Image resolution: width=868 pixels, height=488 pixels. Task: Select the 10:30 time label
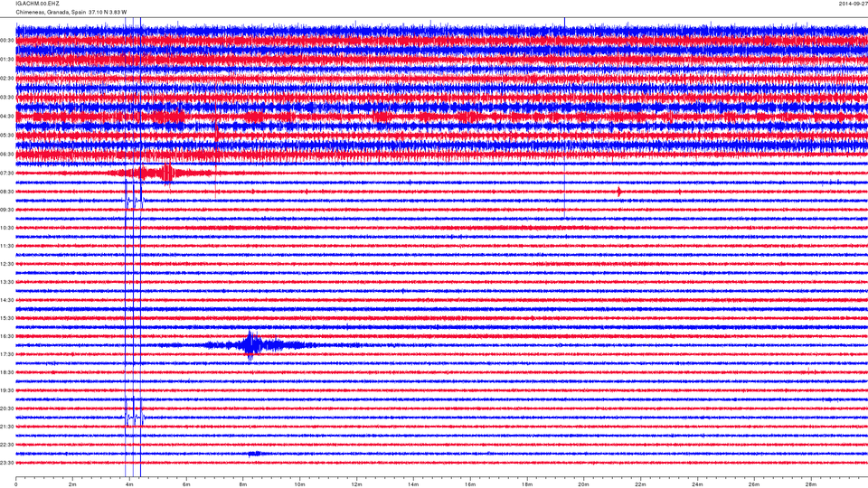6,228
